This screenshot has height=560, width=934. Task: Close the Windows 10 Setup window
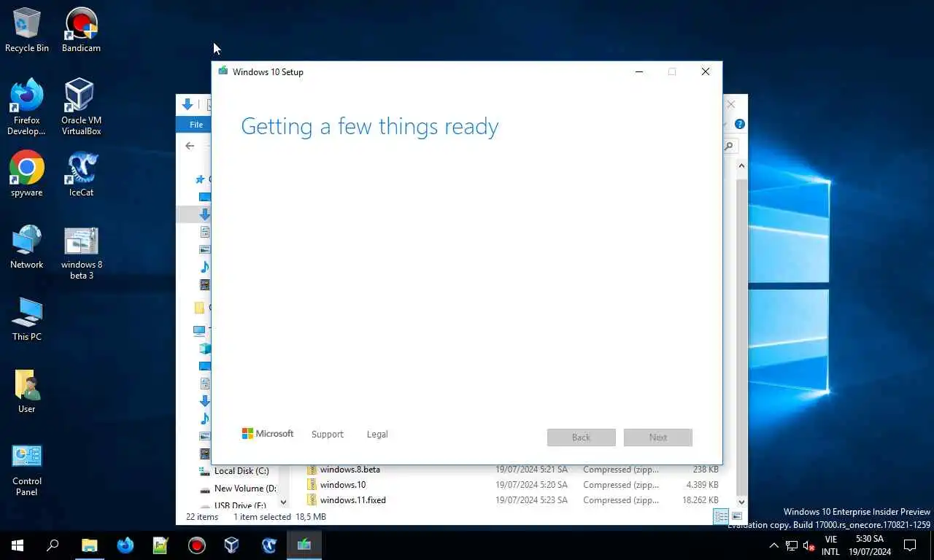706,71
